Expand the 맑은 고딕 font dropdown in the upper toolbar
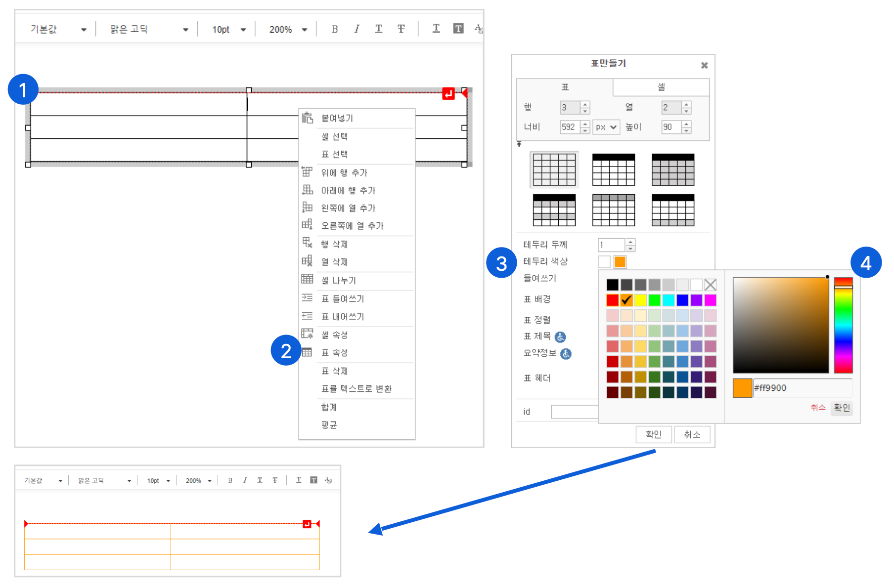 (149, 30)
